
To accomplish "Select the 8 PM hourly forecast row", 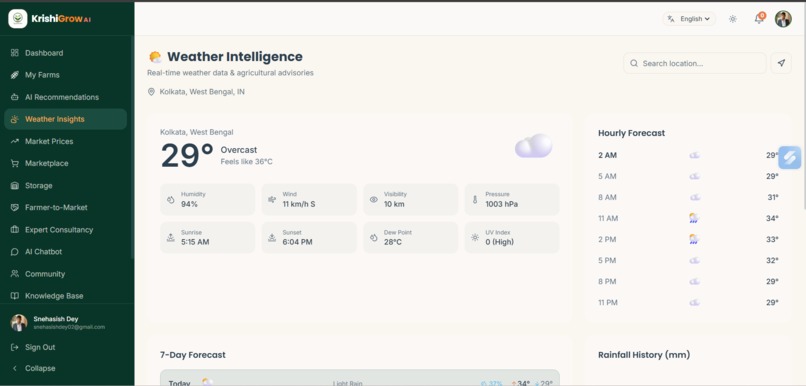I will click(x=688, y=282).
